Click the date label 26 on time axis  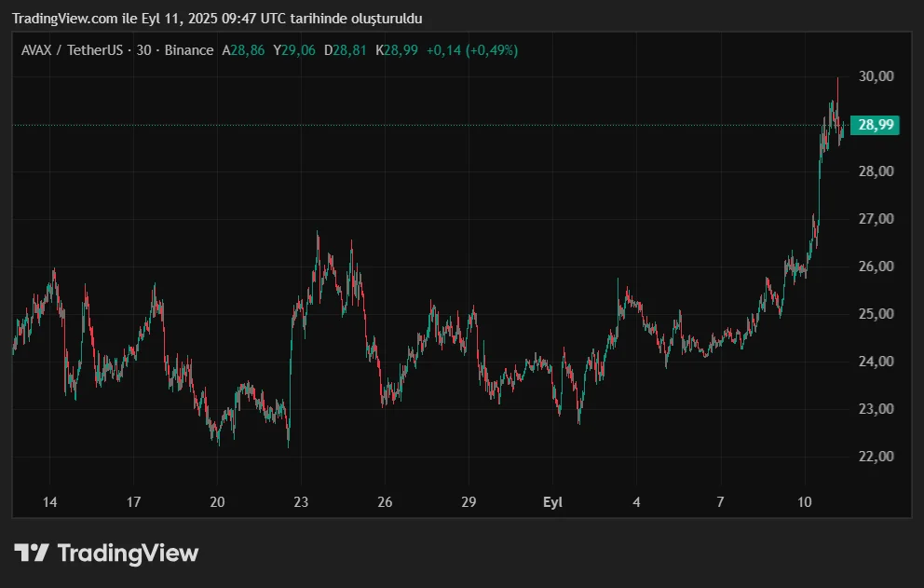(x=385, y=502)
